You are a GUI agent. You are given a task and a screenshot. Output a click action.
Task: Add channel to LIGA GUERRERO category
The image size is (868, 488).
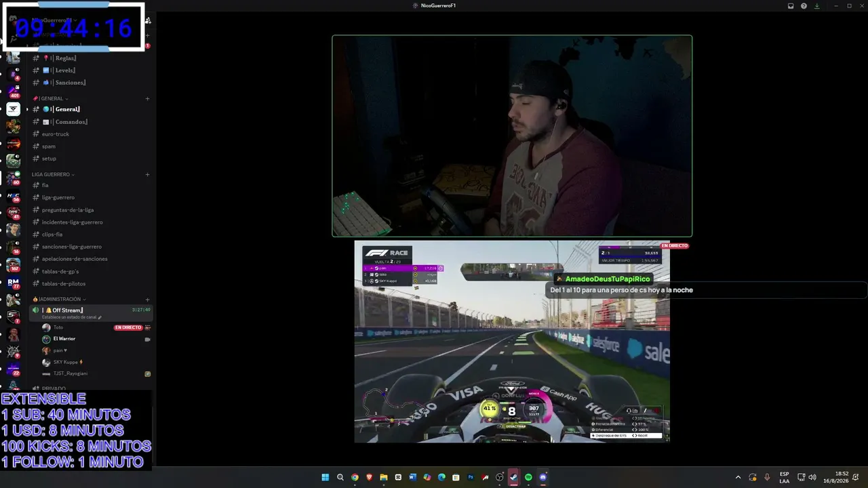tap(147, 174)
